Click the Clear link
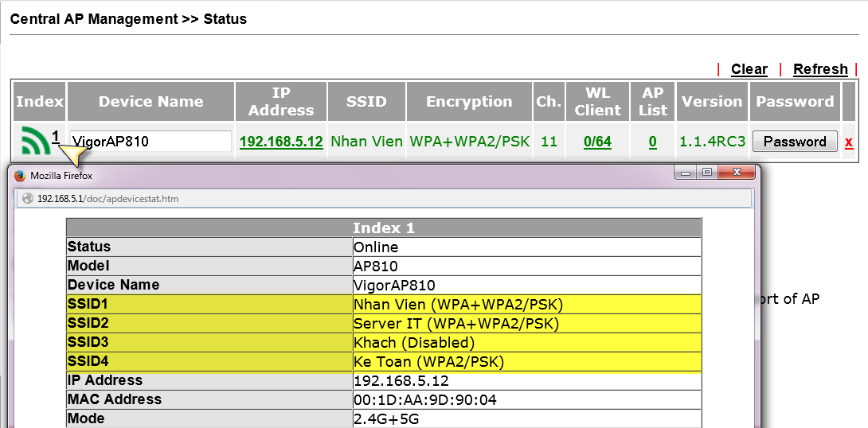 pos(749,69)
